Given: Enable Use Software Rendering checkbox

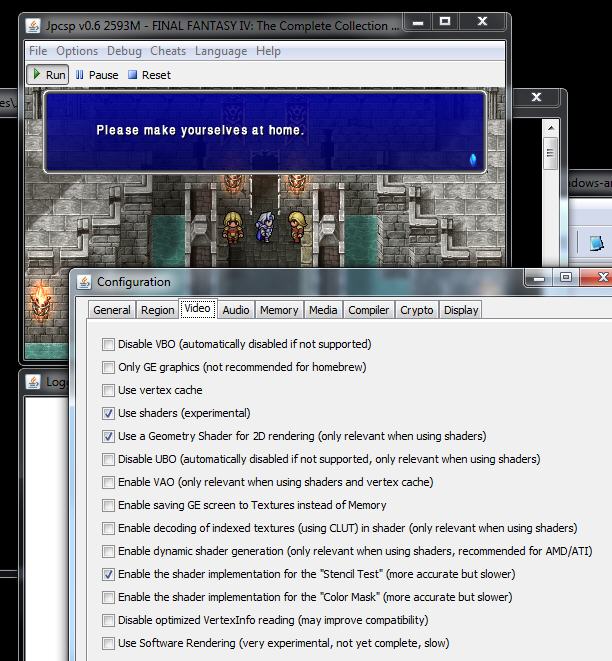Looking at the screenshot, I should 108,643.
